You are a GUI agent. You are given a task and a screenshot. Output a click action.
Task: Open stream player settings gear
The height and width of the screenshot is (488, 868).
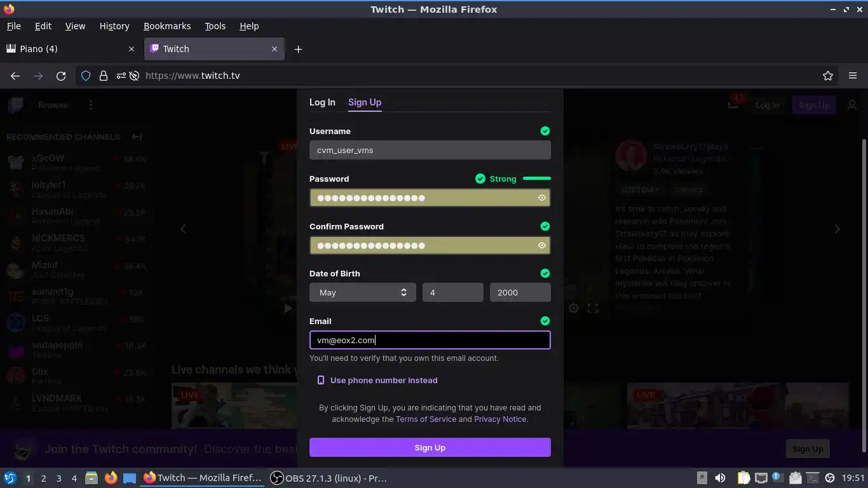pos(574,308)
